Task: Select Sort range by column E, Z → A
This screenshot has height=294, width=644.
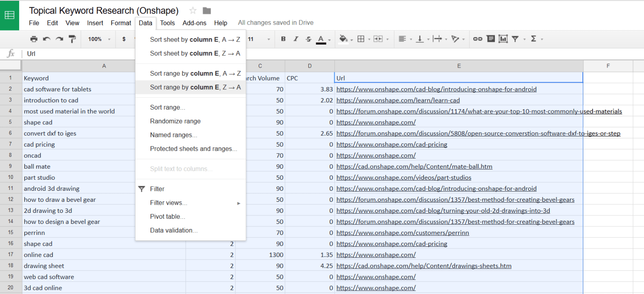Action: coord(195,87)
